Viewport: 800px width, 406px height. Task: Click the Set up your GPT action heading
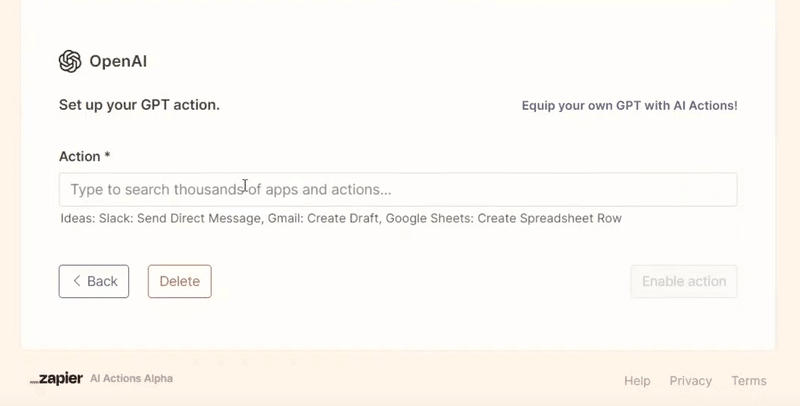click(x=139, y=105)
